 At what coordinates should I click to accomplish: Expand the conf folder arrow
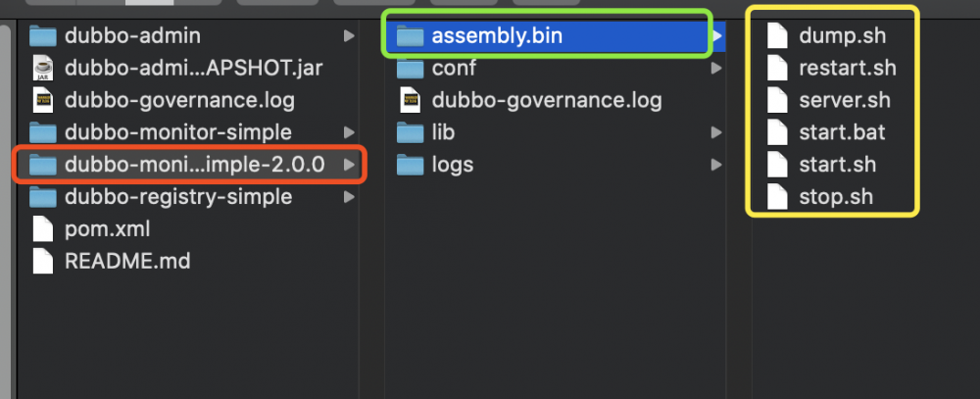tap(716, 69)
